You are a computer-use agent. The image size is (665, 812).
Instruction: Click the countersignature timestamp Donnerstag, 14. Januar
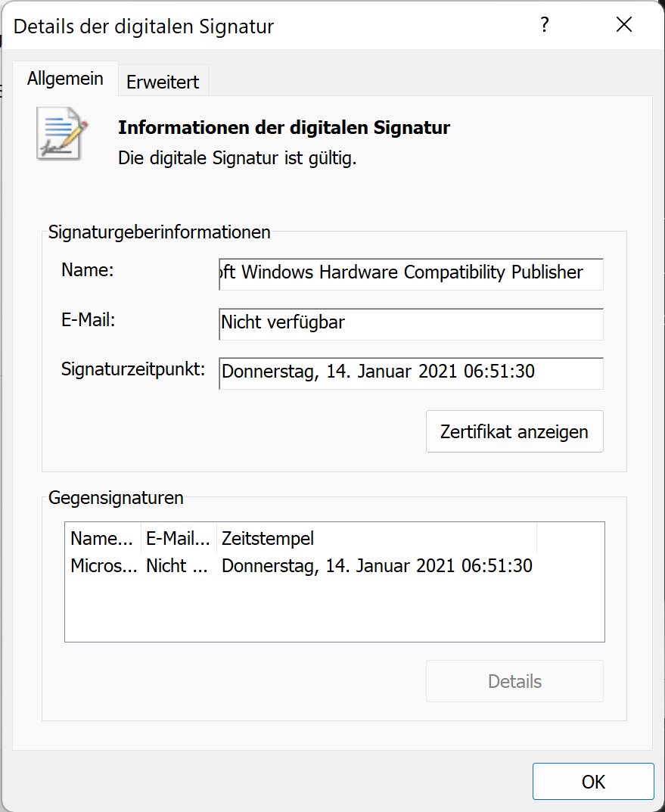(377, 565)
